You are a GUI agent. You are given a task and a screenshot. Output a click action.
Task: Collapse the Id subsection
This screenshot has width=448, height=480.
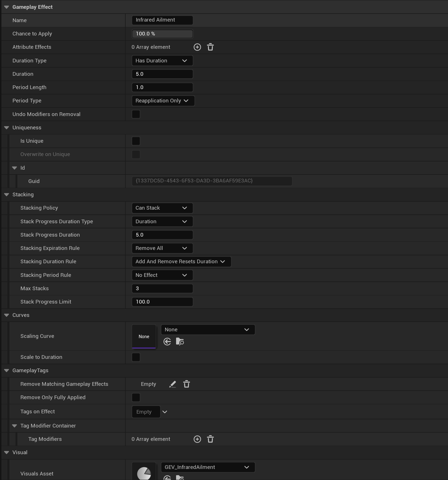[x=14, y=168]
